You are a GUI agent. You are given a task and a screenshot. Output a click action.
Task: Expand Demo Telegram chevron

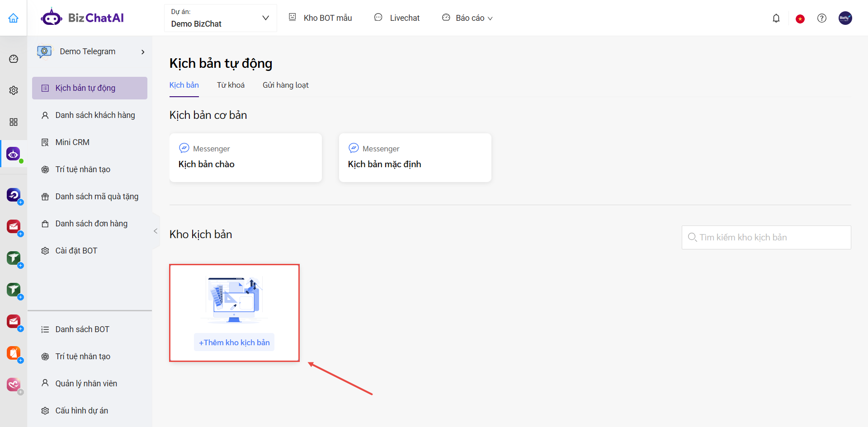click(143, 52)
